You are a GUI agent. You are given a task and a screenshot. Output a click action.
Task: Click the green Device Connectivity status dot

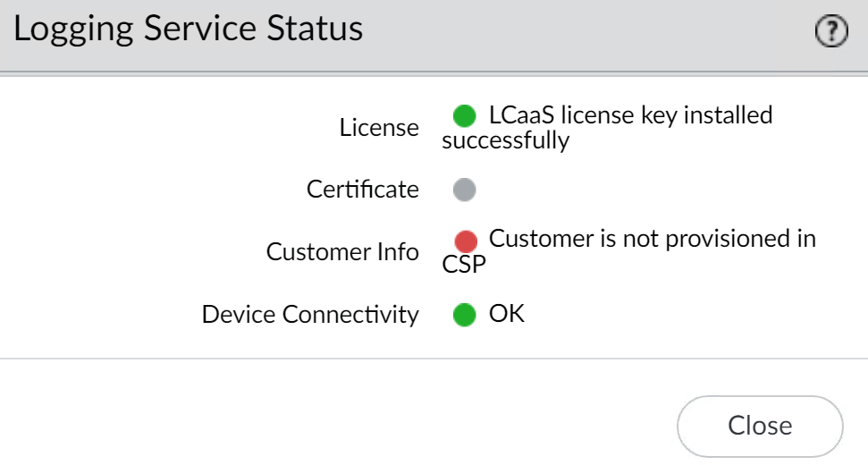465,315
